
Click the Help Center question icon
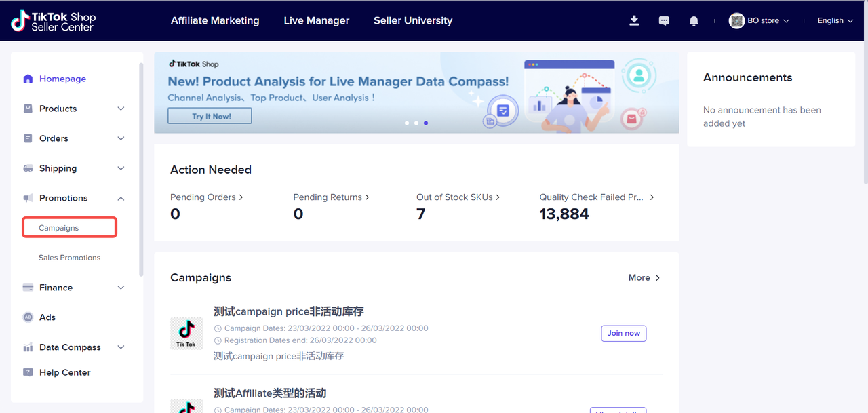coord(28,372)
